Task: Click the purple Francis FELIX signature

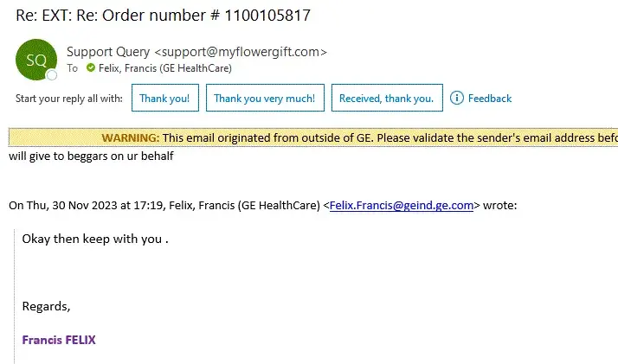Action: point(59,340)
